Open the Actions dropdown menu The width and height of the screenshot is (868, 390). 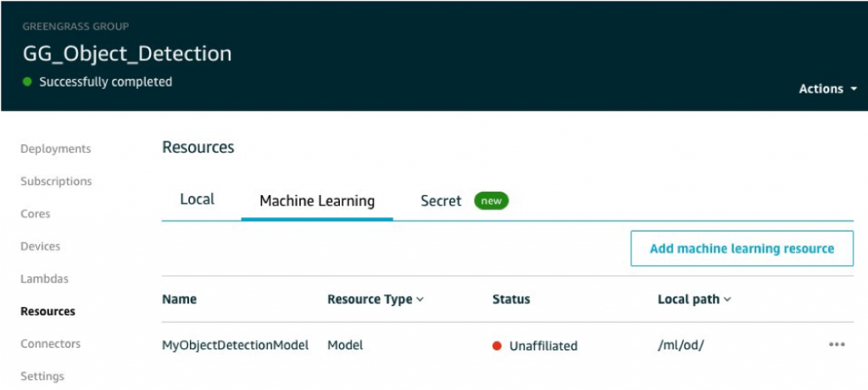(x=827, y=89)
